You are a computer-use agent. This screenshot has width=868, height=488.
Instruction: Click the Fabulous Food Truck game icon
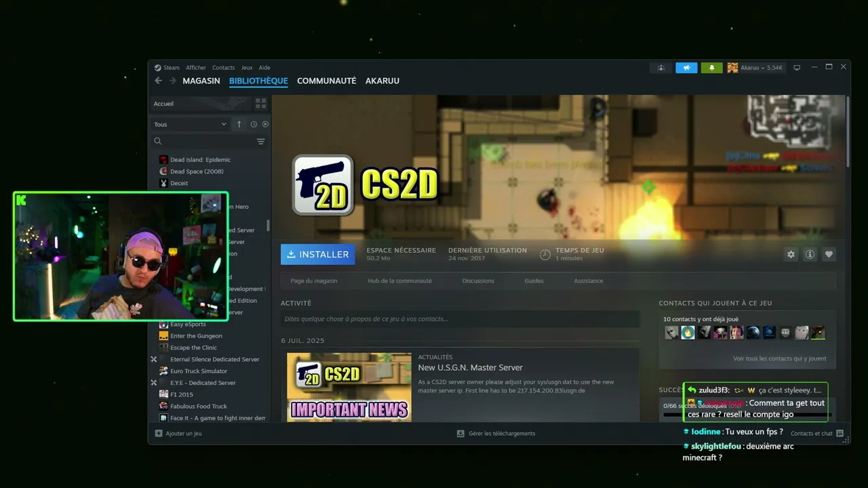click(163, 407)
